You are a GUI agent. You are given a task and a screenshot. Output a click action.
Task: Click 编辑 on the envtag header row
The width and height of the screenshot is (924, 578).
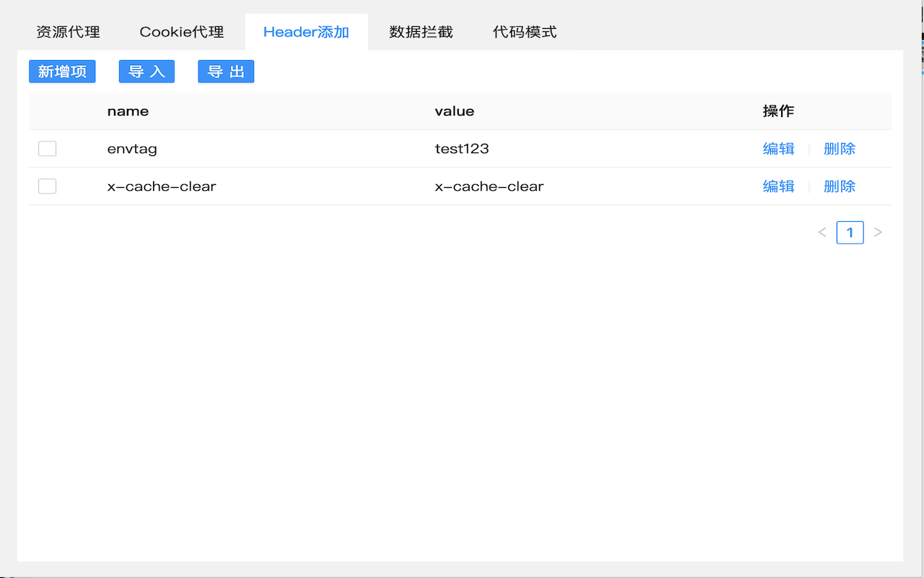click(778, 148)
